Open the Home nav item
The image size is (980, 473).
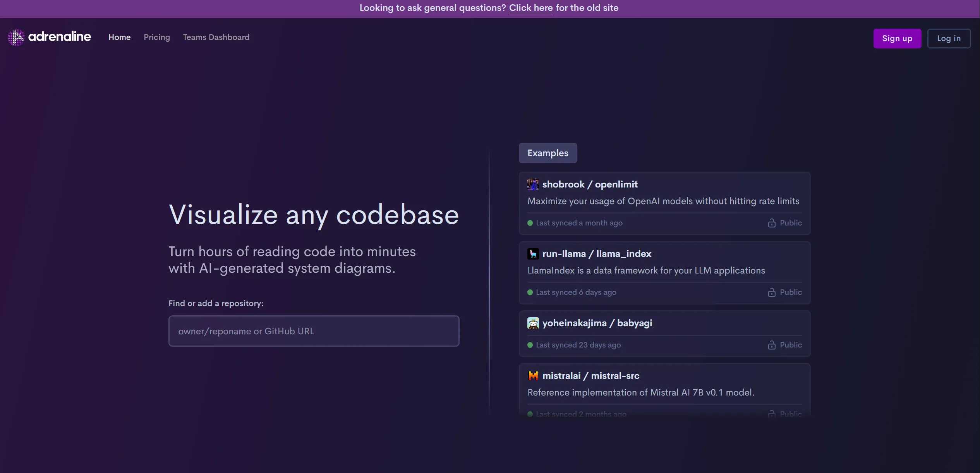pos(119,37)
